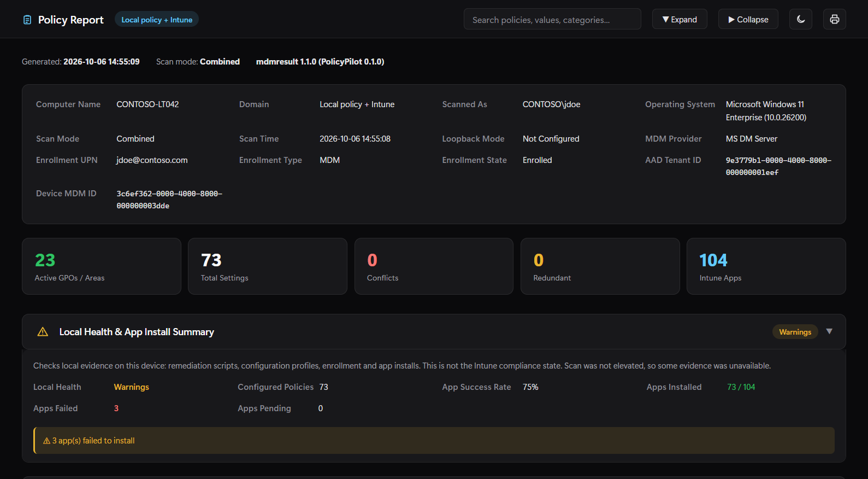Click the AAD Tenant ID value 9e3779b1
The width and height of the screenshot is (868, 479).
click(778, 166)
